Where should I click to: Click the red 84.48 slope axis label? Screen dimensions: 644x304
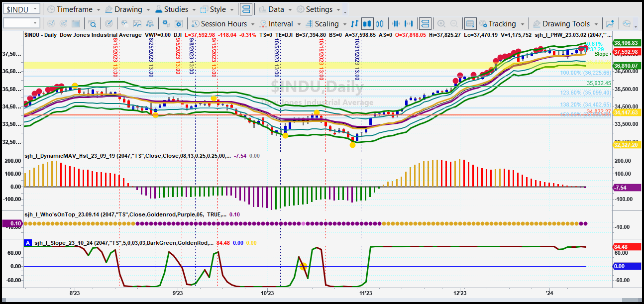click(x=627, y=247)
